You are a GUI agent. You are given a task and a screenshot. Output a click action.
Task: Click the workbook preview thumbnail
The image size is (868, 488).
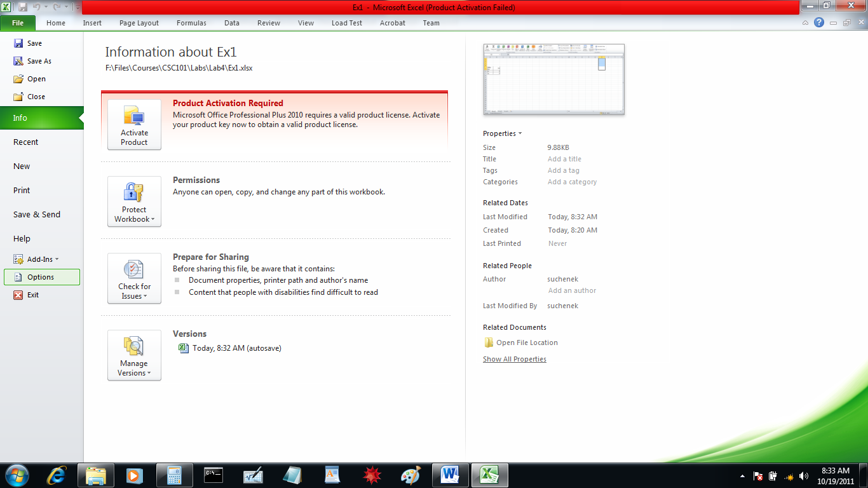[x=554, y=79]
